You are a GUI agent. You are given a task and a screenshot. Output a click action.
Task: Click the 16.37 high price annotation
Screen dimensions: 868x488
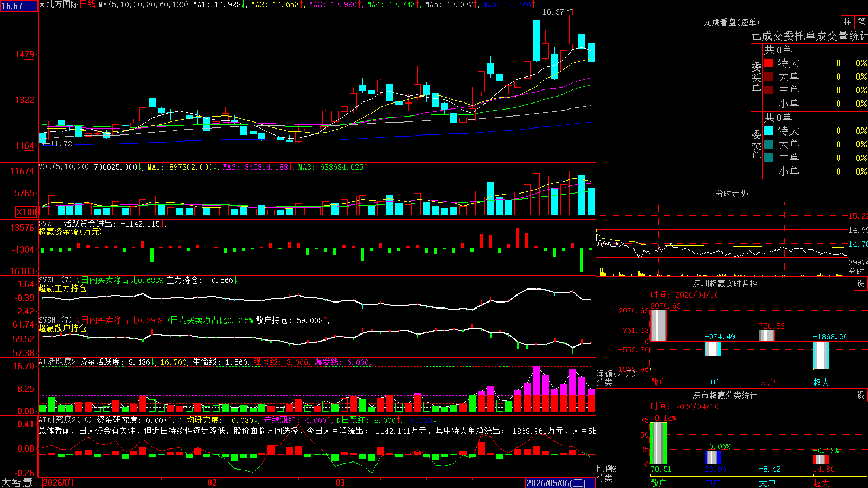click(553, 12)
